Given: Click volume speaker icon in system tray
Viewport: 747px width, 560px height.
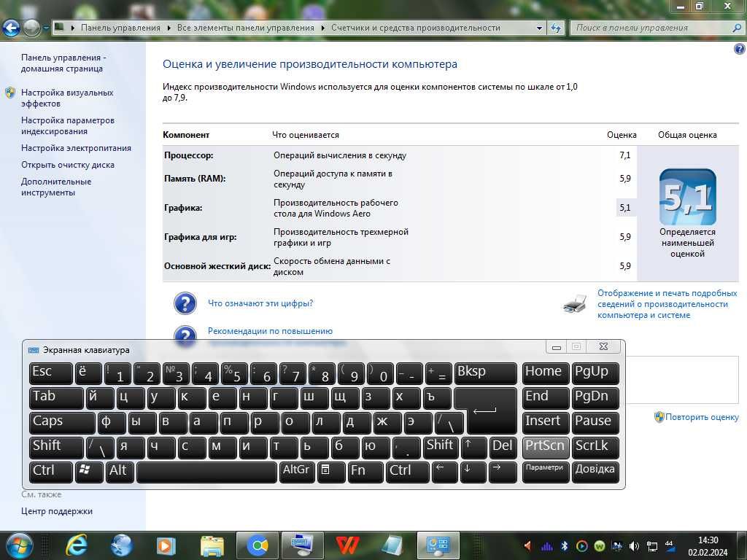Looking at the screenshot, I should [x=634, y=546].
